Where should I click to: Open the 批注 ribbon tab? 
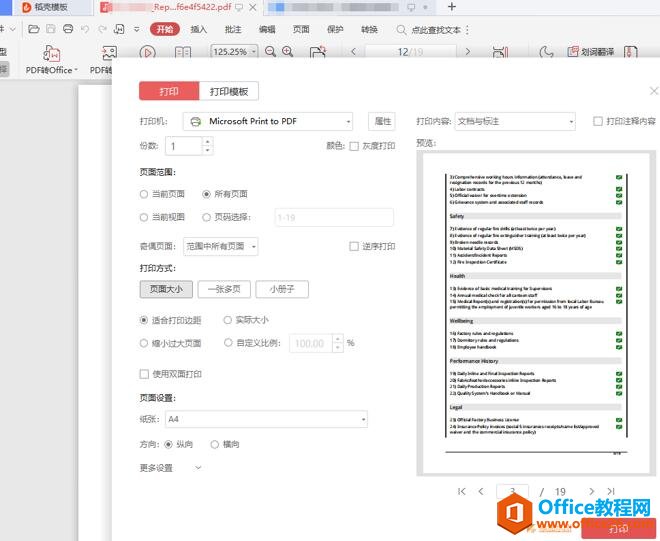(233, 29)
